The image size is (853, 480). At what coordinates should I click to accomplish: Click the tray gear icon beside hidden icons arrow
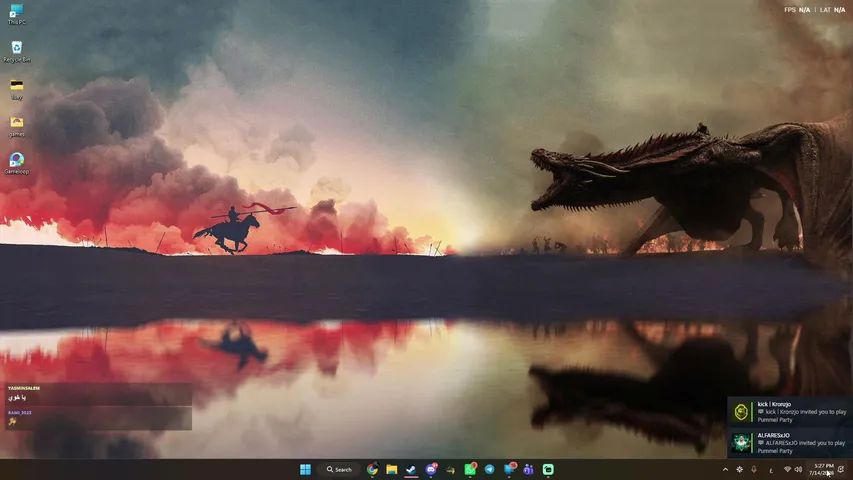pos(739,469)
